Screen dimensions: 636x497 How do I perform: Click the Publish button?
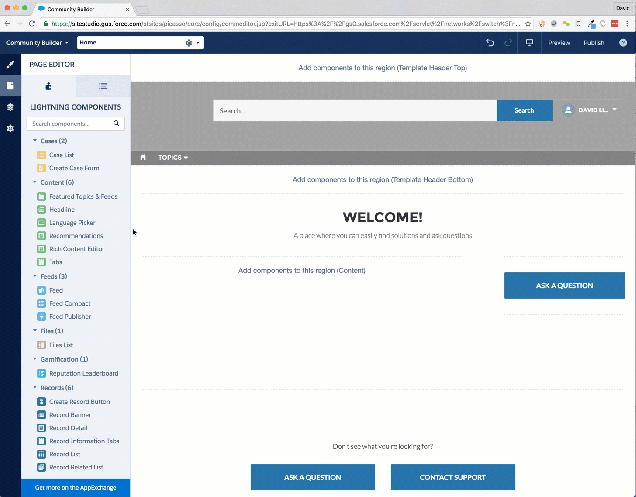coord(594,43)
